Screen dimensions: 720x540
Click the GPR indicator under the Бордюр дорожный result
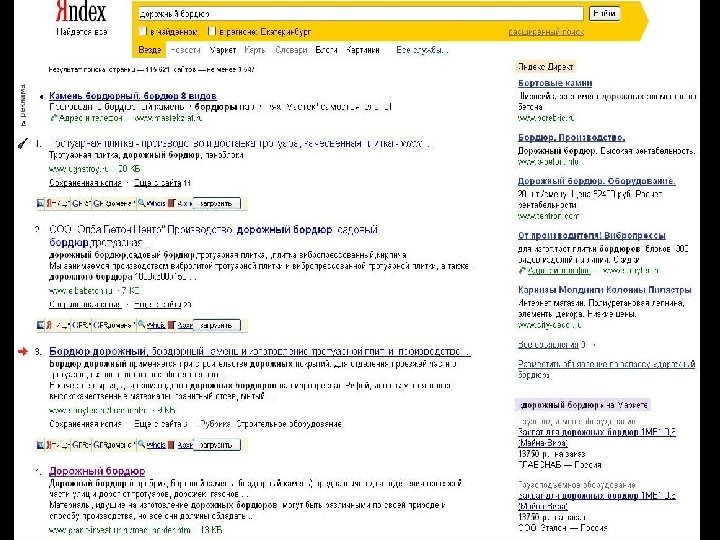(81, 445)
